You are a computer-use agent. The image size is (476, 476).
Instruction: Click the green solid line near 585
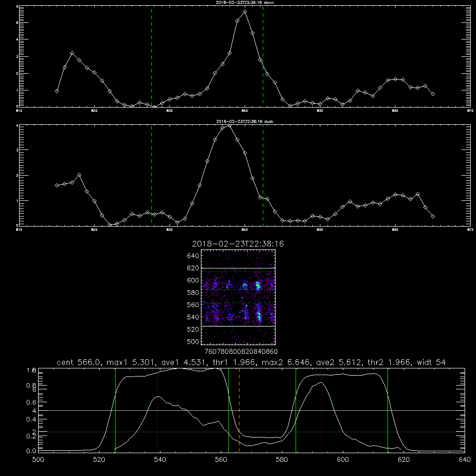point(296,410)
